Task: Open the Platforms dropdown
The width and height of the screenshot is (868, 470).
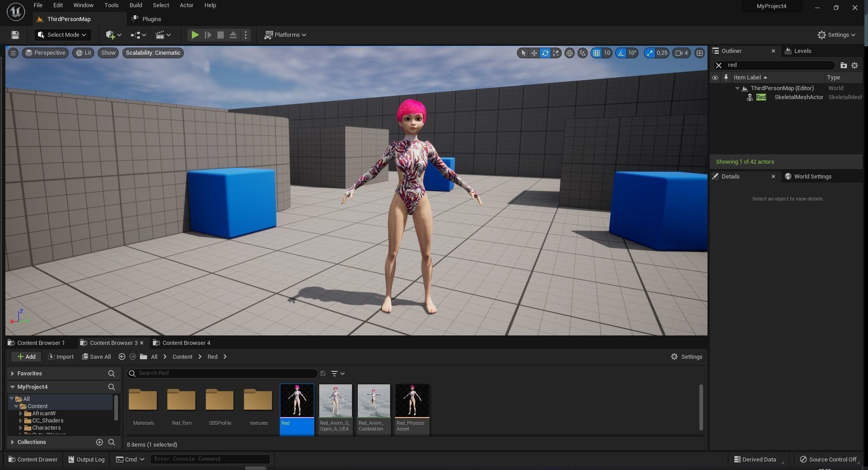Action: tap(285, 35)
